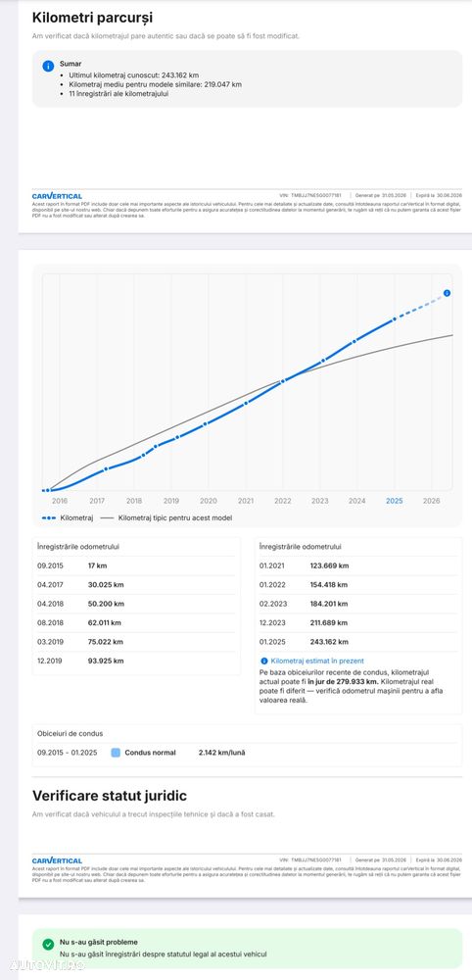Click the 01.2025 data point on mileage line
This screenshot has height=980, width=472.
coord(395,319)
